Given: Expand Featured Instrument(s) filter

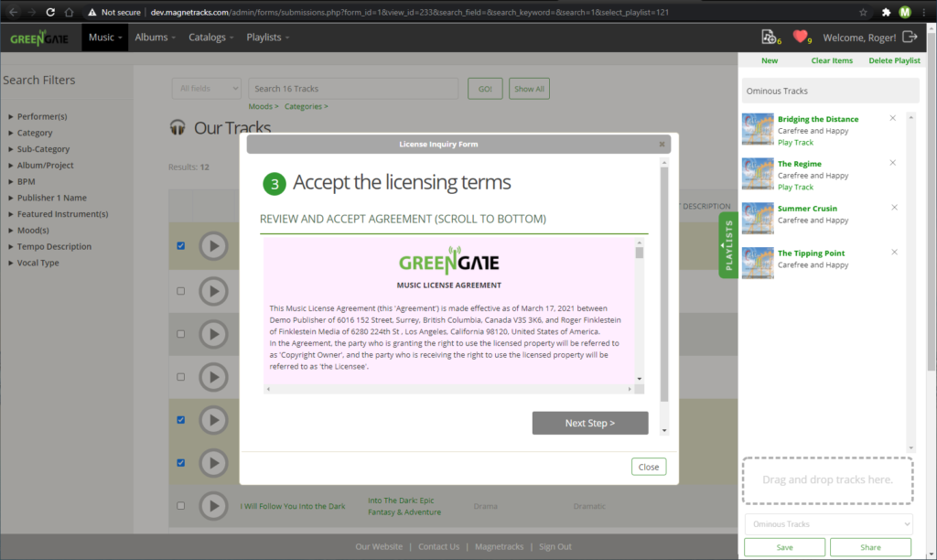Looking at the screenshot, I should 58,213.
